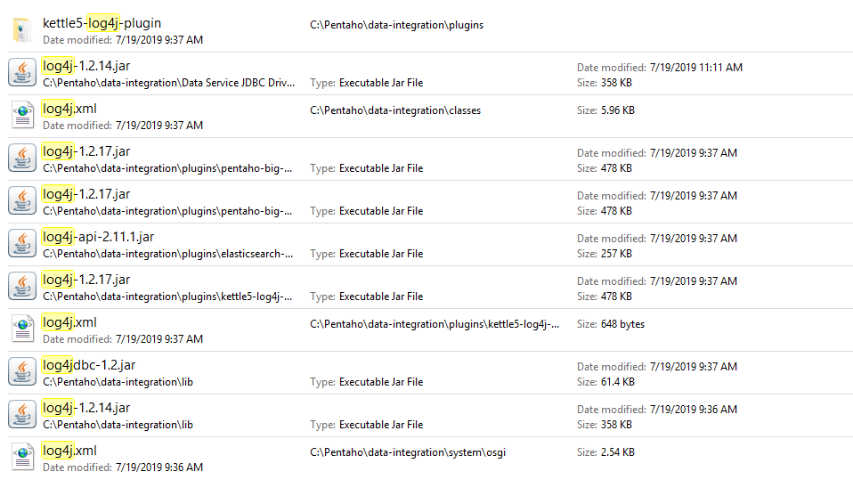Click the jar icon of the 9:36 AM log4j-1.2.14.jar
Screen dimensions: 853x504
pyautogui.click(x=22, y=415)
